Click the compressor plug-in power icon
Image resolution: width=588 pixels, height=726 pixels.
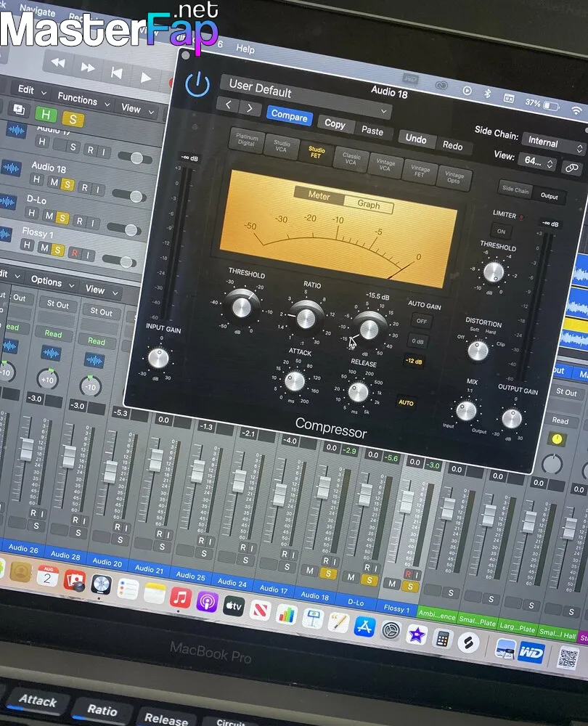pos(197,85)
